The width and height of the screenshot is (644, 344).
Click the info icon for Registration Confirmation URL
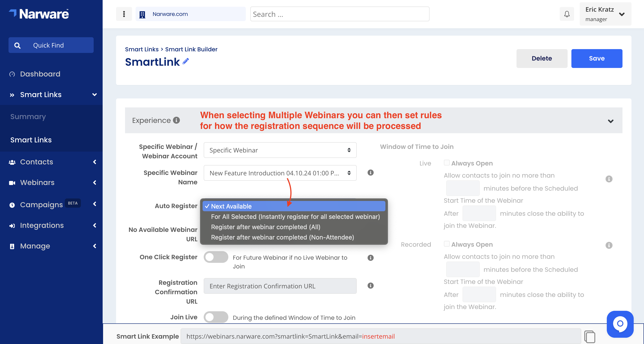click(x=370, y=285)
